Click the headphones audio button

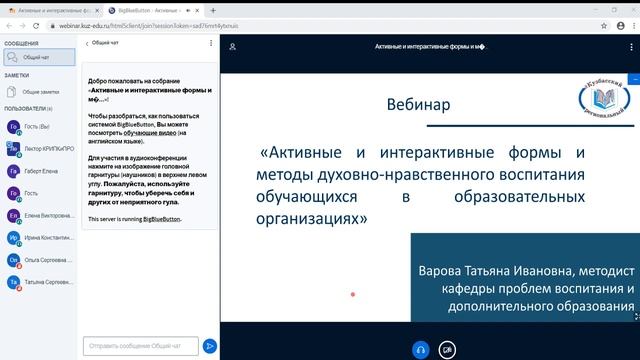[420, 350]
